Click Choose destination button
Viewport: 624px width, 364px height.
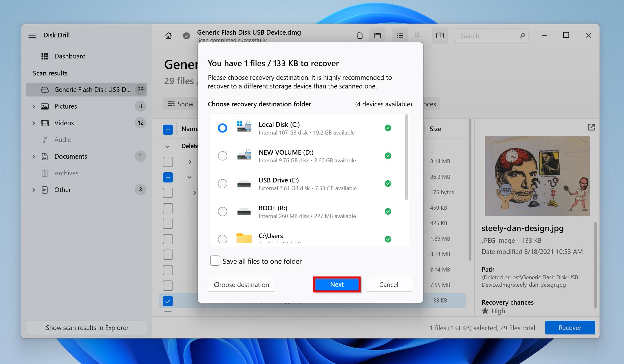pos(241,285)
